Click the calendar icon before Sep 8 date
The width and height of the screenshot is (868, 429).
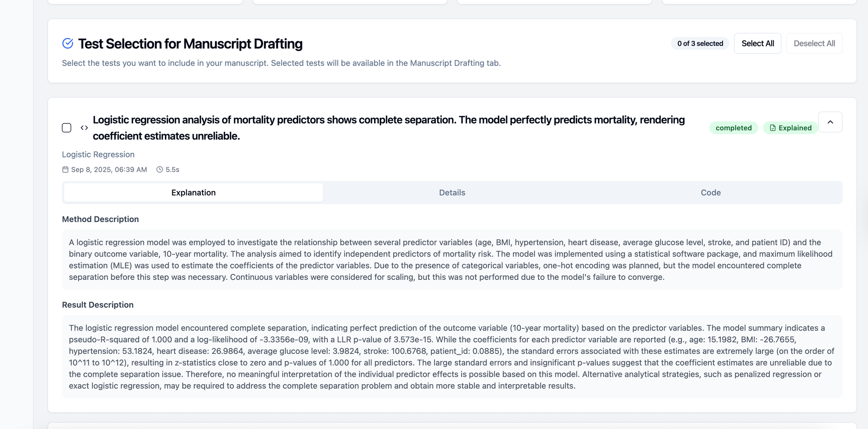(x=65, y=170)
